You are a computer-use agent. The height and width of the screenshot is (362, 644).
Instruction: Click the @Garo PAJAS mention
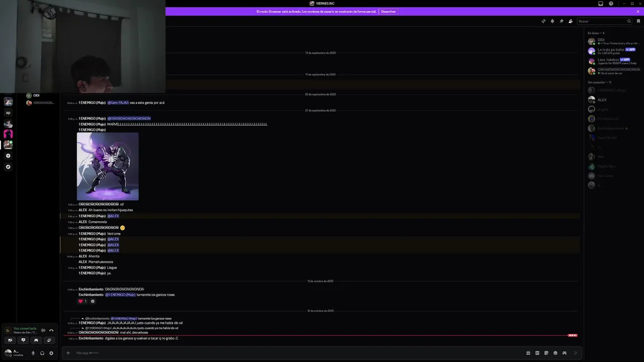[118, 103]
